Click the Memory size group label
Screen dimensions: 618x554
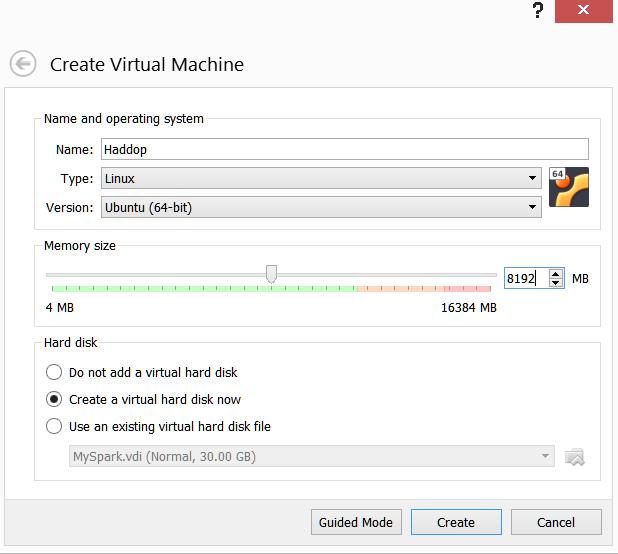80,245
